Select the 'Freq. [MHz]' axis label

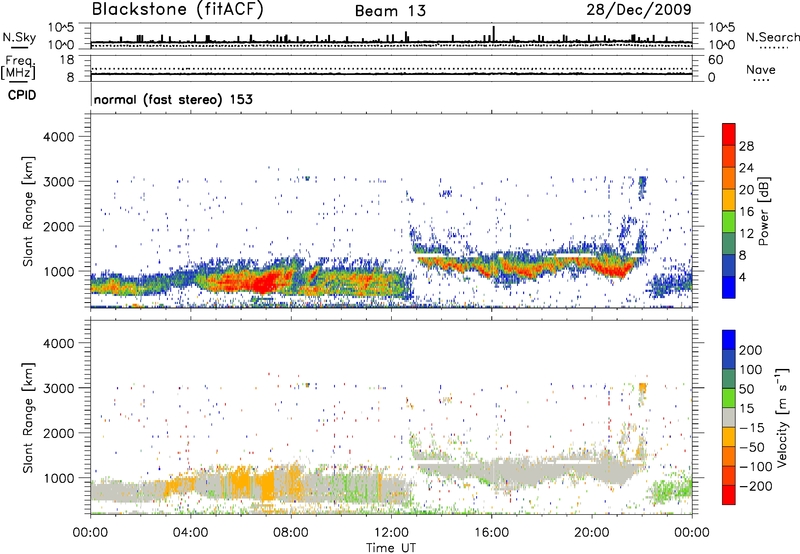18,67
